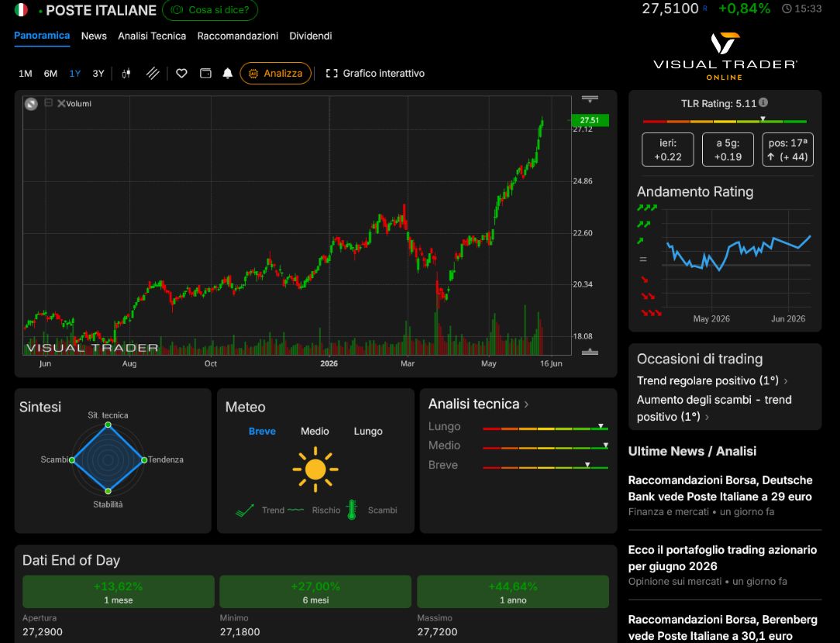Click the top scale handle right of chart
The height and width of the screenshot is (643, 840).
point(590,99)
